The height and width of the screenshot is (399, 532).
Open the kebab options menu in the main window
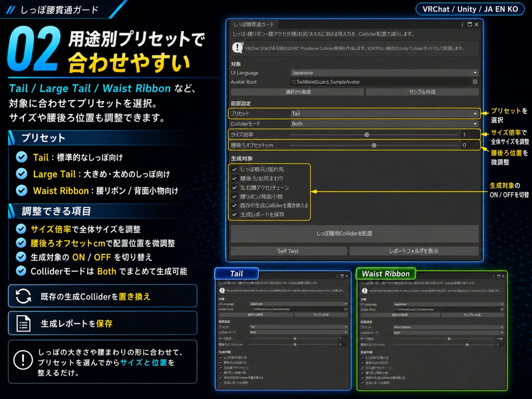pos(462,24)
